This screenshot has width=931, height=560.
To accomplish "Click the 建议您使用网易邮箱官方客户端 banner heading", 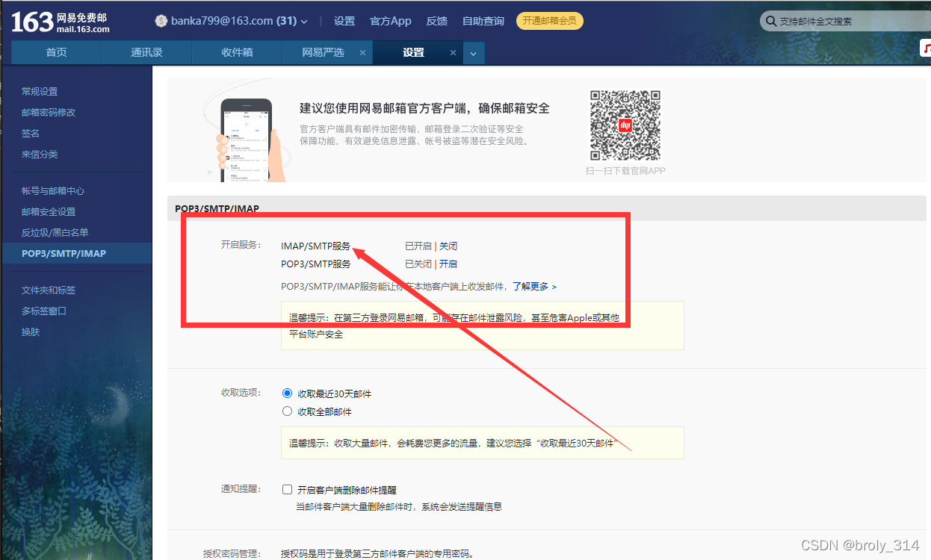I will coord(424,108).
